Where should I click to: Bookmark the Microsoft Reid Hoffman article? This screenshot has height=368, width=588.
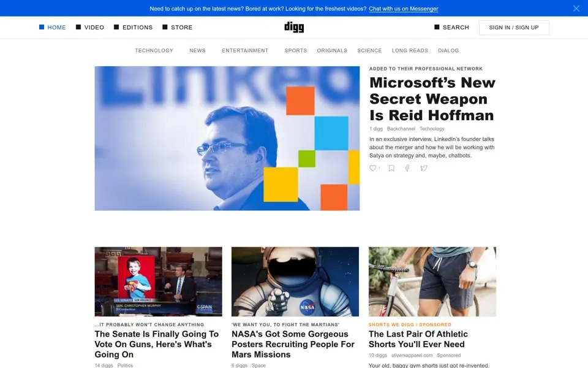(x=391, y=168)
